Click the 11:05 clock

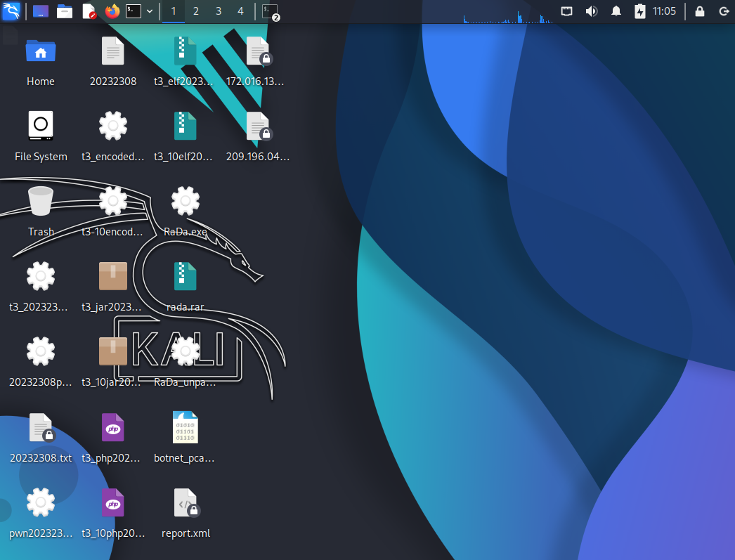tap(664, 11)
